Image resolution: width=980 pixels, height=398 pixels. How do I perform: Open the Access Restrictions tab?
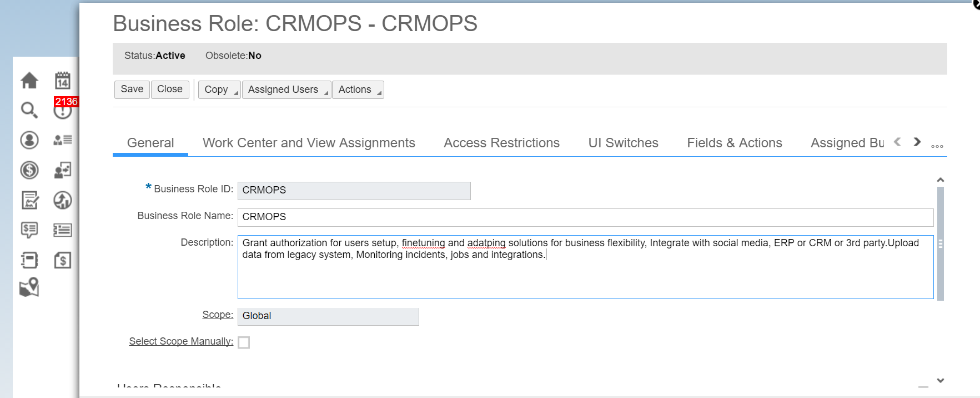tap(502, 143)
